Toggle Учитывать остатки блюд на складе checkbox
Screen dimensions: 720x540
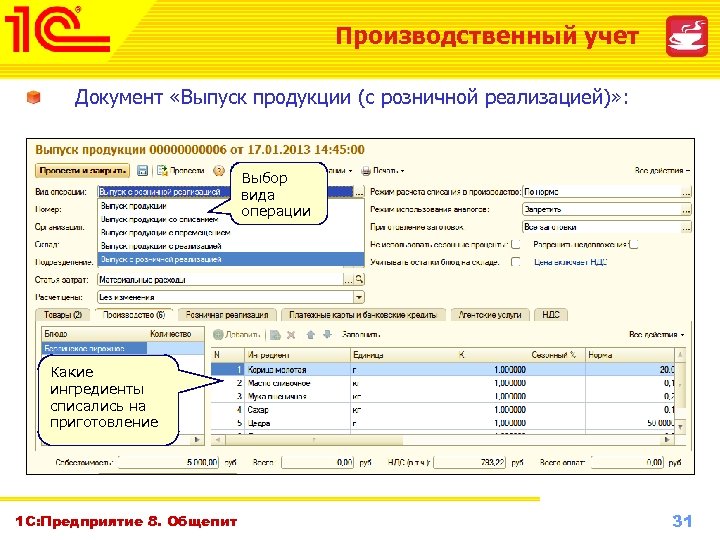(516, 262)
